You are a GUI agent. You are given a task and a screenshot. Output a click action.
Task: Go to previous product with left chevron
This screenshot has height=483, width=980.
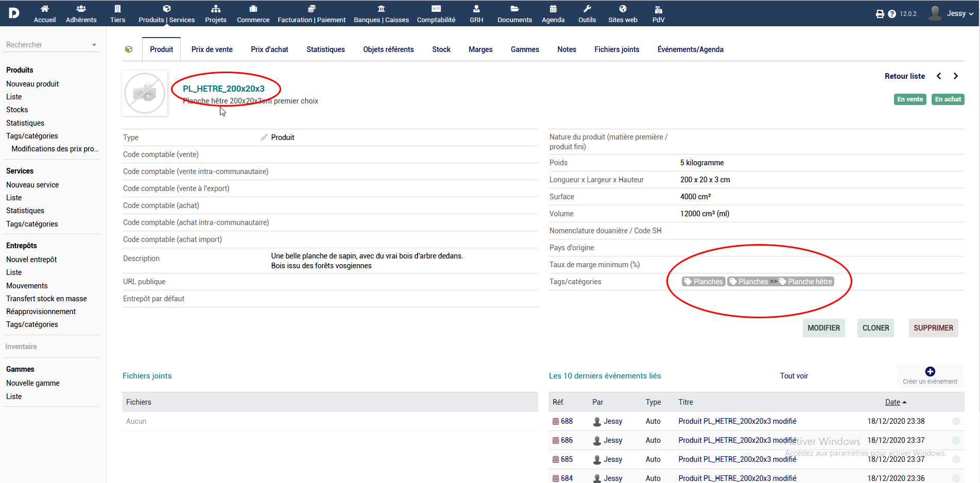pos(939,76)
